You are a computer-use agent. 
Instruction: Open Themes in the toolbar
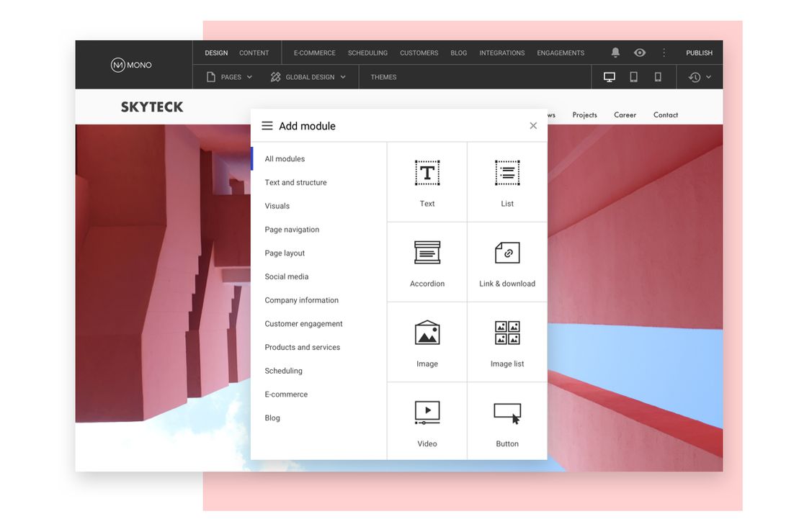click(383, 77)
